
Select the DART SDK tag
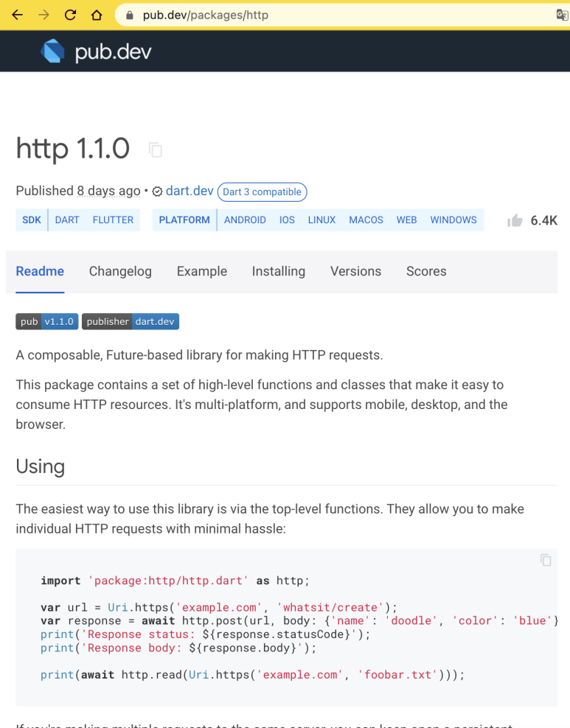pos(67,220)
